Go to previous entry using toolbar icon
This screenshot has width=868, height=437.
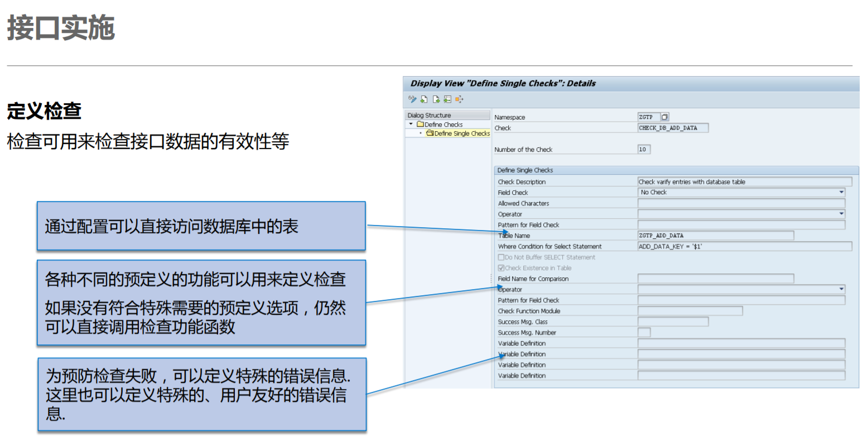click(424, 99)
